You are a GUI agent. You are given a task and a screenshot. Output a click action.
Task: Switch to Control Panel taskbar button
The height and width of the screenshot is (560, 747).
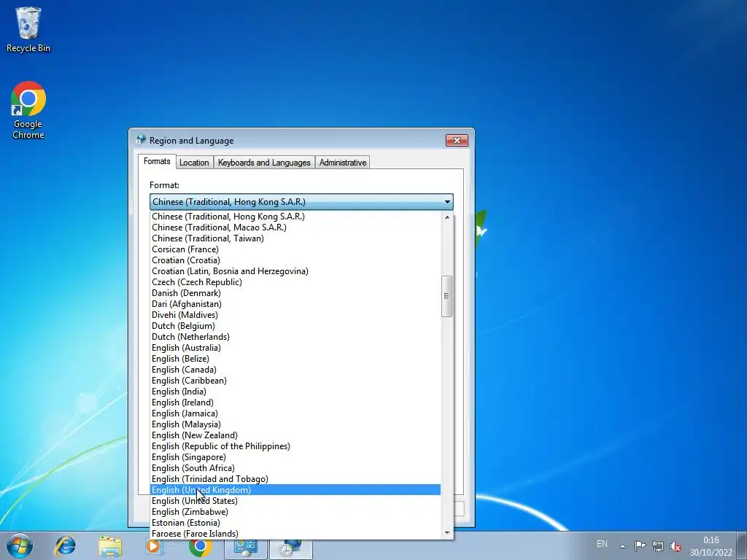[x=246, y=546]
